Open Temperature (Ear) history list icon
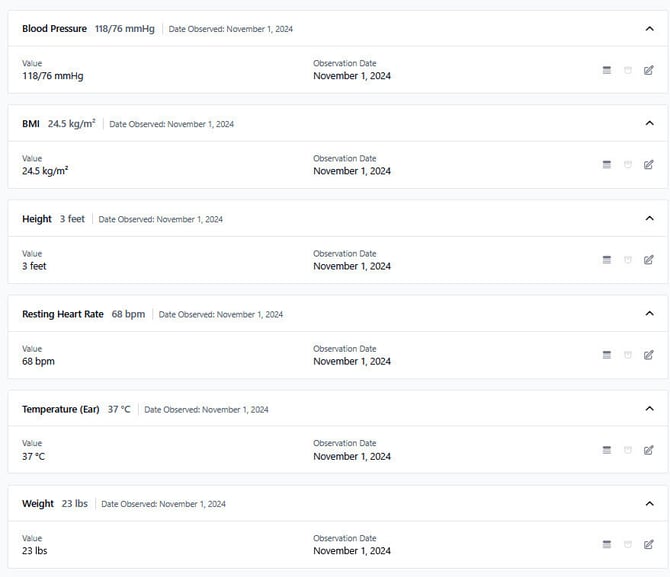Image resolution: width=670 pixels, height=577 pixels. pos(607,450)
